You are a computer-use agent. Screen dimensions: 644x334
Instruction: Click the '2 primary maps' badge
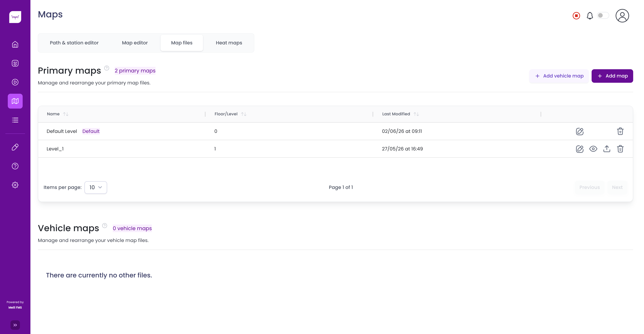click(x=135, y=71)
